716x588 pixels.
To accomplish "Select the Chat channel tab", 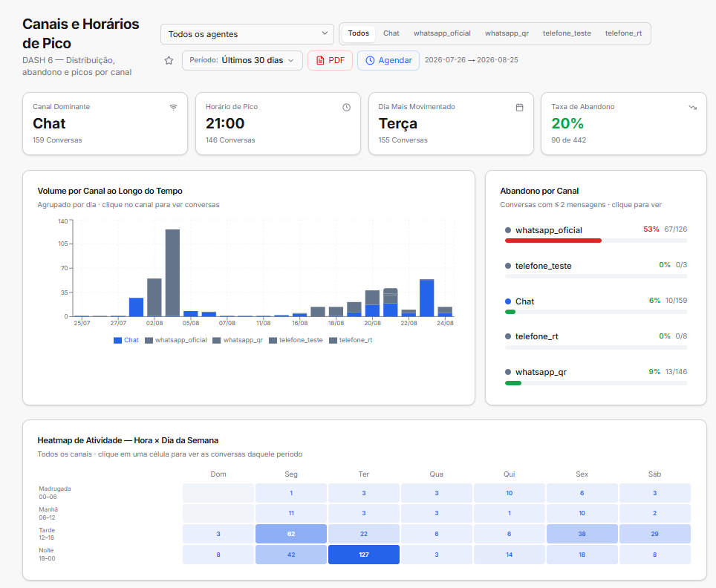I will point(391,33).
